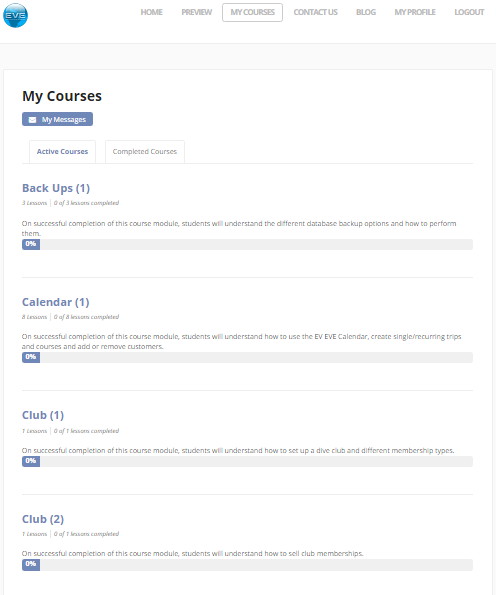Open MY PROFILE from the navigation
Viewport: 496px width, 595px height.
pyautogui.click(x=415, y=12)
